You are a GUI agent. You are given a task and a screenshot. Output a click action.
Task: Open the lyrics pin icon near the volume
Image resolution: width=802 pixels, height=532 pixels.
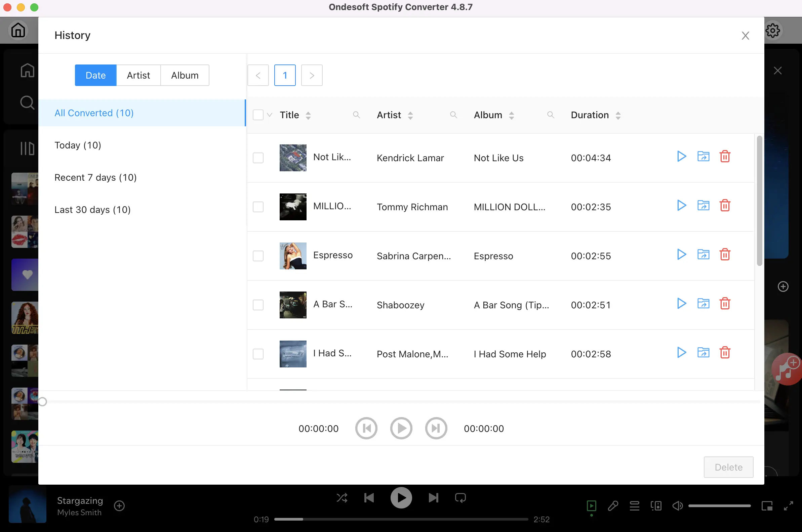(612, 506)
